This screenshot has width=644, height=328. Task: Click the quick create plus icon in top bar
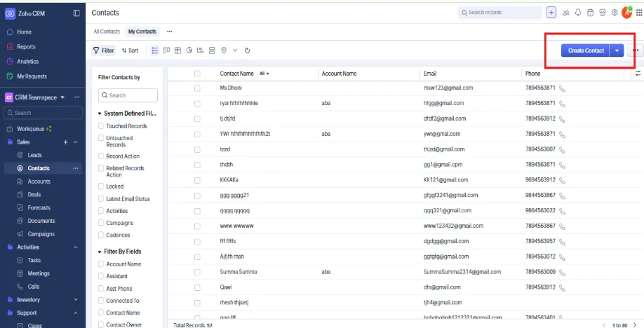coord(551,13)
